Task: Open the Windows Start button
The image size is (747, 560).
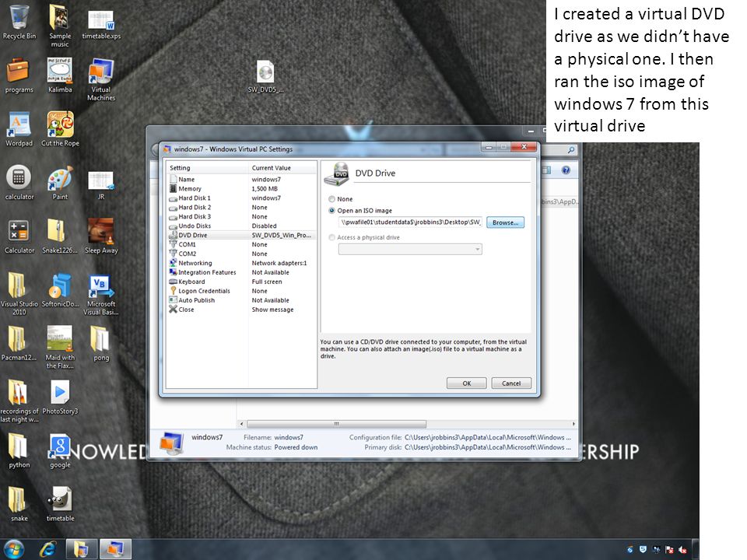Action: pyautogui.click(x=14, y=550)
